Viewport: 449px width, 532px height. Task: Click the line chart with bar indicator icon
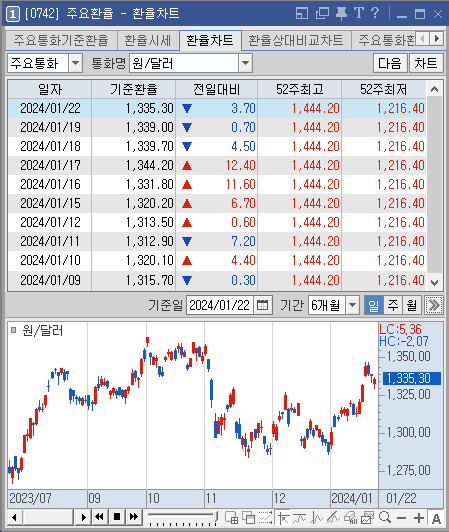(x=300, y=518)
